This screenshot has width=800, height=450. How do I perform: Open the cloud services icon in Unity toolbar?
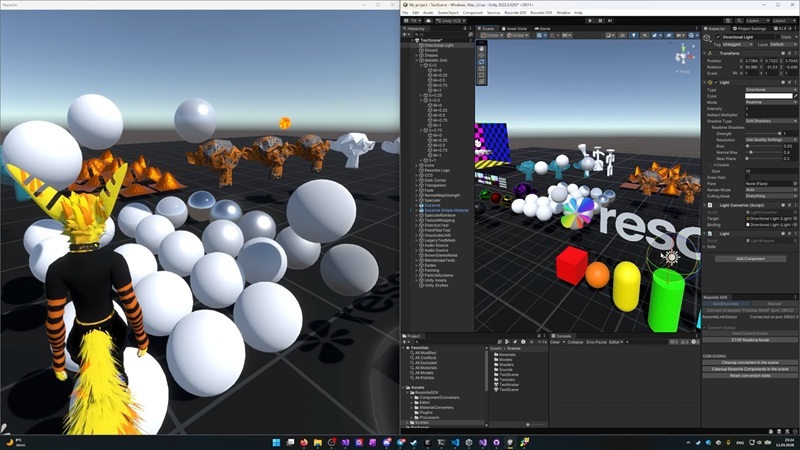click(429, 21)
